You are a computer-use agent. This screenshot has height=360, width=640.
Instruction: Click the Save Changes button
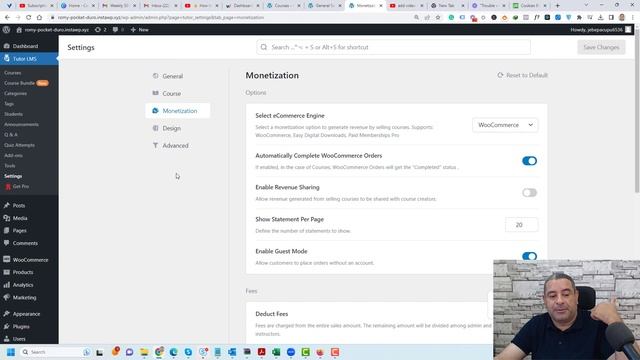pos(601,47)
